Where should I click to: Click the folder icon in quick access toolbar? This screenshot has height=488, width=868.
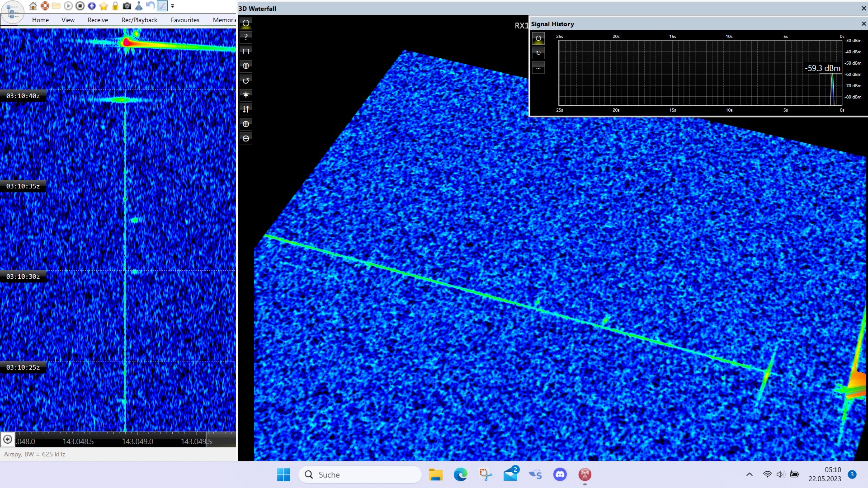pos(57,6)
